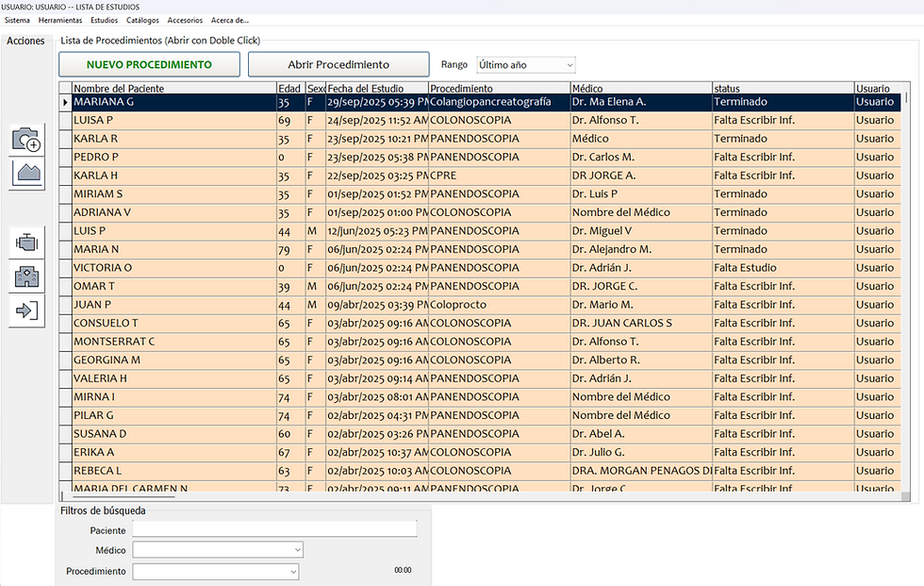Screen dimensions: 924x586
Task: Open the Accesorios menu
Action: (185, 20)
